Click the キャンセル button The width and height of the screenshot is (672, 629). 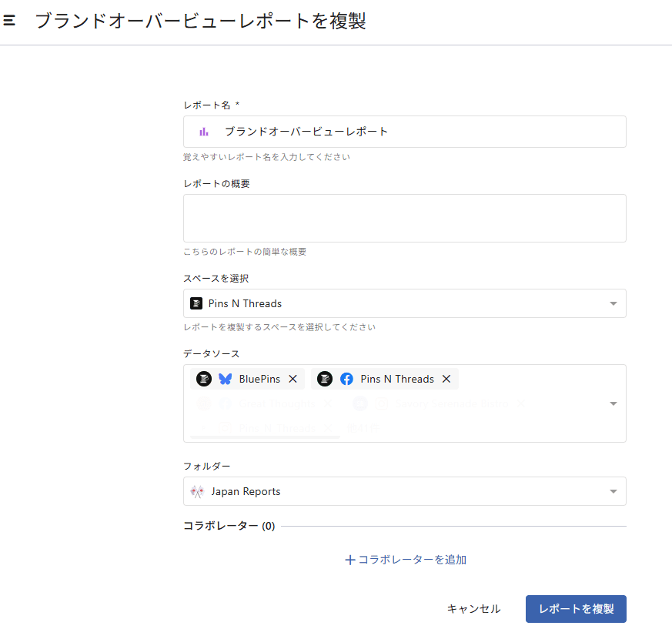pyautogui.click(x=473, y=609)
